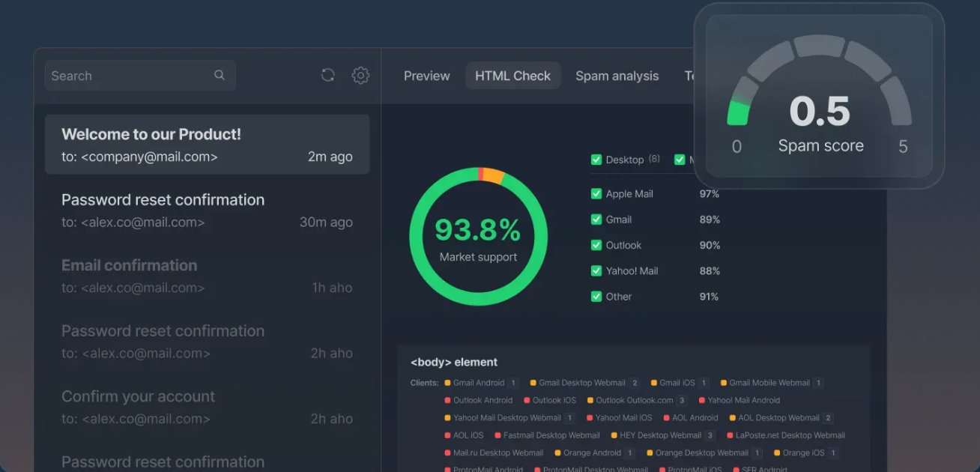Click the AOL iOS client tag
The image size is (980, 472).
pos(464,435)
